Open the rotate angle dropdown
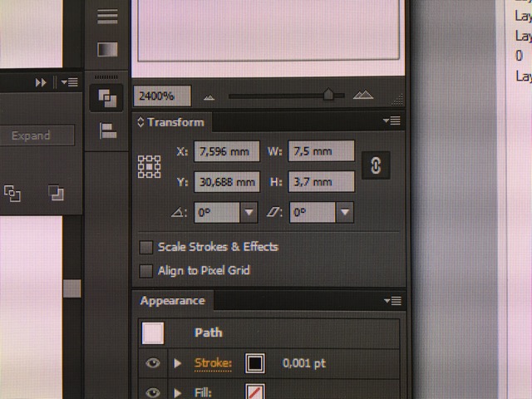 (x=249, y=213)
